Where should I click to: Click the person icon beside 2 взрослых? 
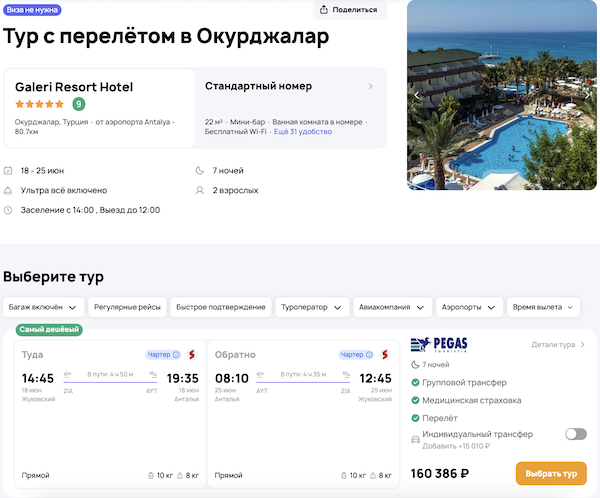pos(200,190)
